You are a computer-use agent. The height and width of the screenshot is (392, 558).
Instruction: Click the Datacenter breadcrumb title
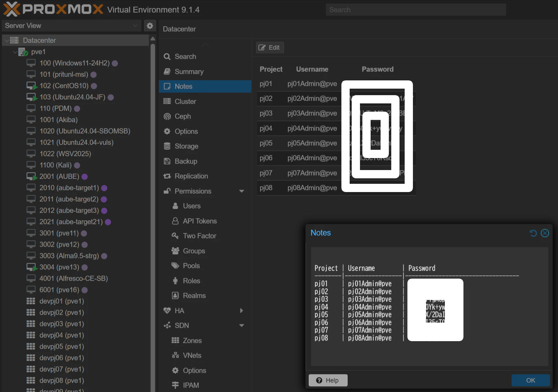click(x=179, y=29)
